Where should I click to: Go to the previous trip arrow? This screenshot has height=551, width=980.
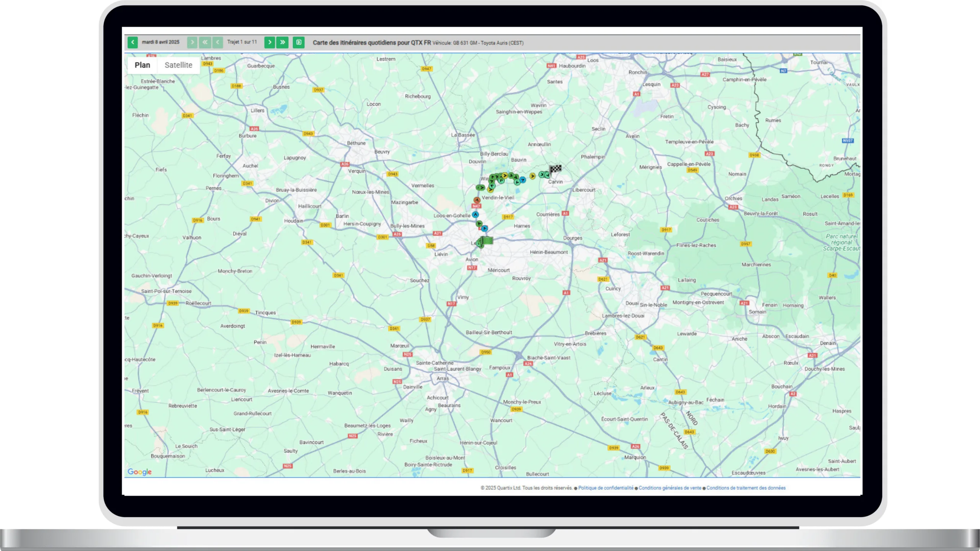point(217,42)
